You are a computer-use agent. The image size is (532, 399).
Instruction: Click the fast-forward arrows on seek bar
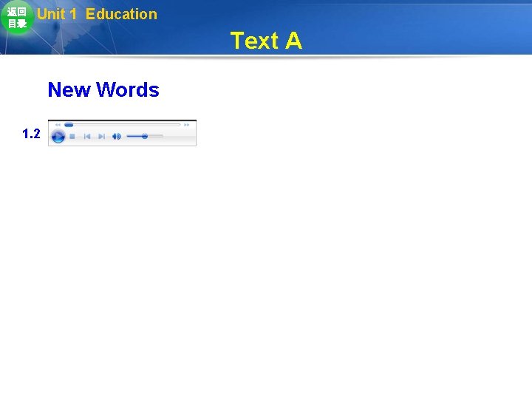(187, 125)
